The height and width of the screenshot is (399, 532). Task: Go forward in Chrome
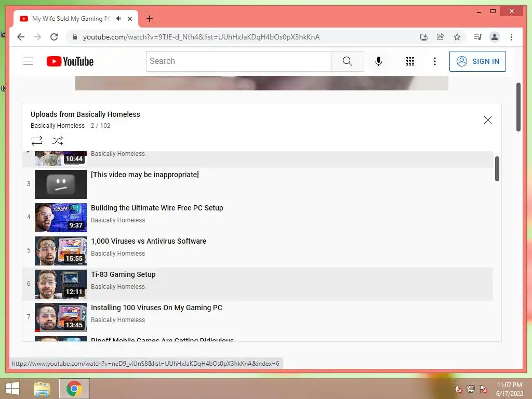tap(37, 37)
